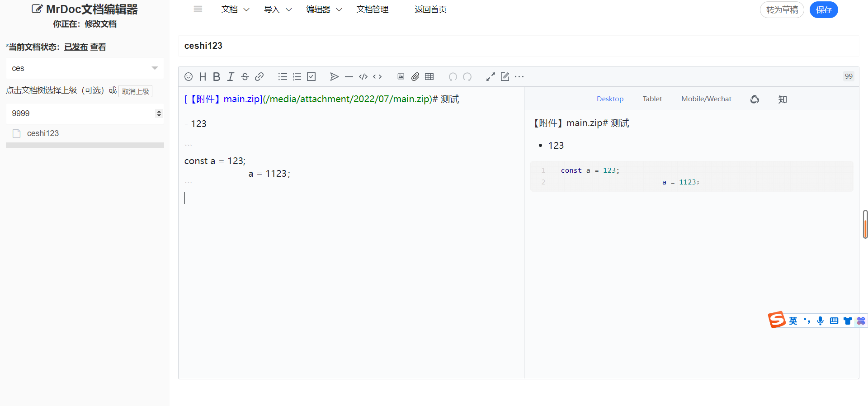
Task: Click the ceshi123 title input field
Action: [519, 46]
